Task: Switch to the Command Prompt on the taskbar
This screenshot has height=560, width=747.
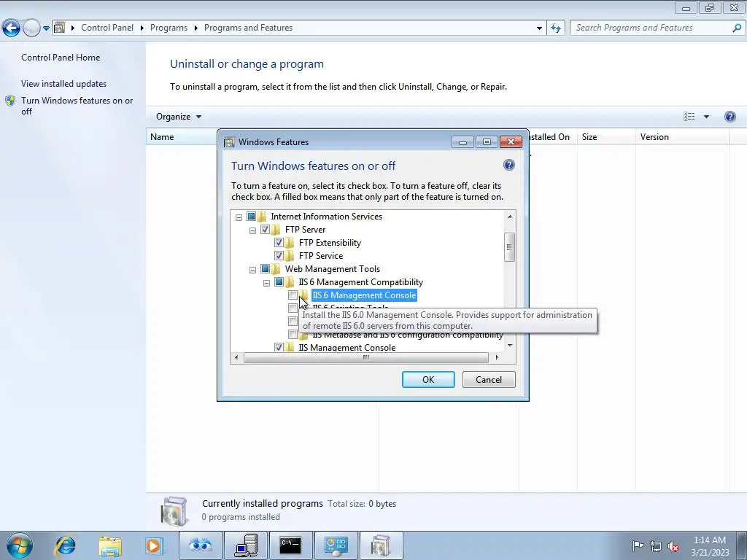Action: (290, 545)
